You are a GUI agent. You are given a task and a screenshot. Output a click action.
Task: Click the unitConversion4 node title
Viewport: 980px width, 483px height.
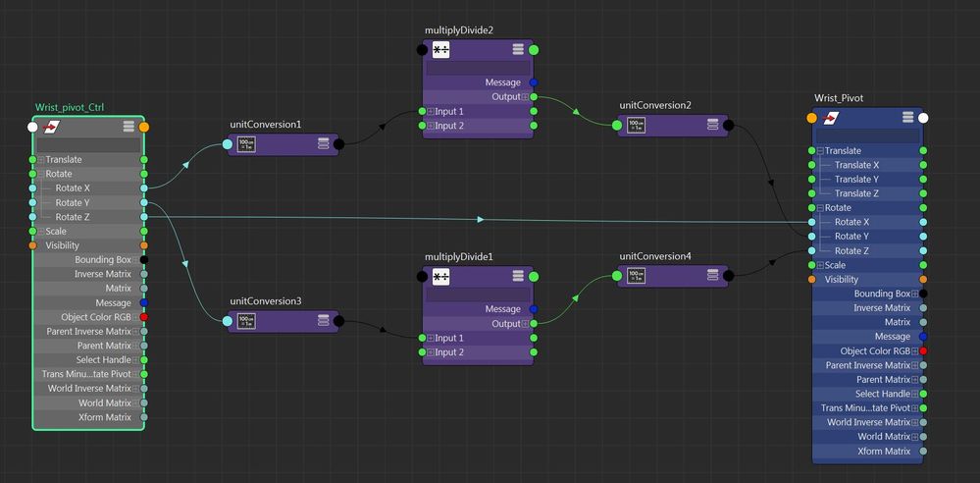(x=655, y=256)
